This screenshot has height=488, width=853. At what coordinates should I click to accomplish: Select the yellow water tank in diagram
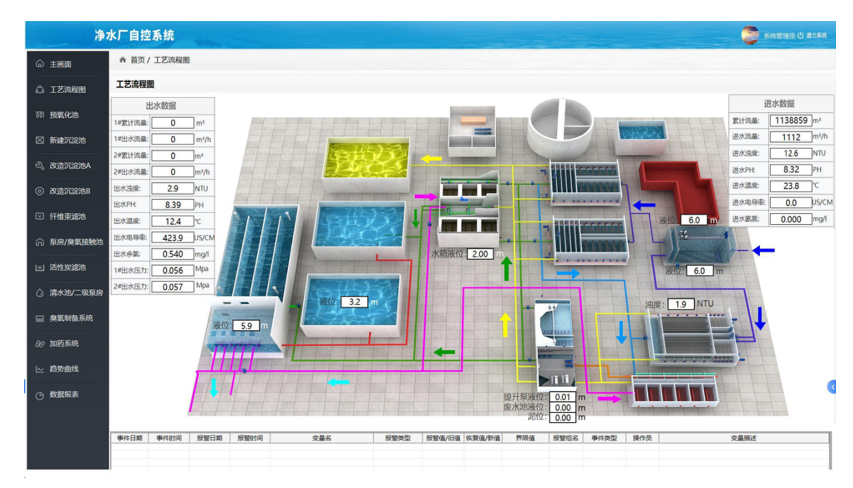tap(366, 163)
